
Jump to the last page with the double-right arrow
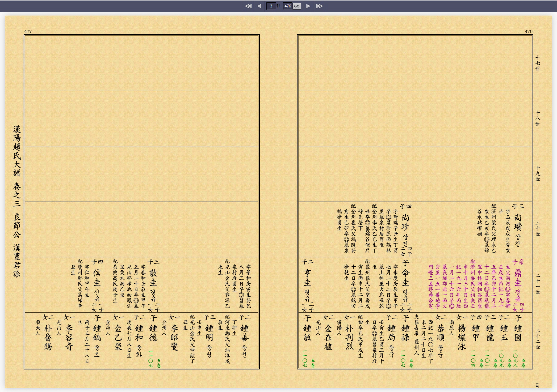point(319,6)
